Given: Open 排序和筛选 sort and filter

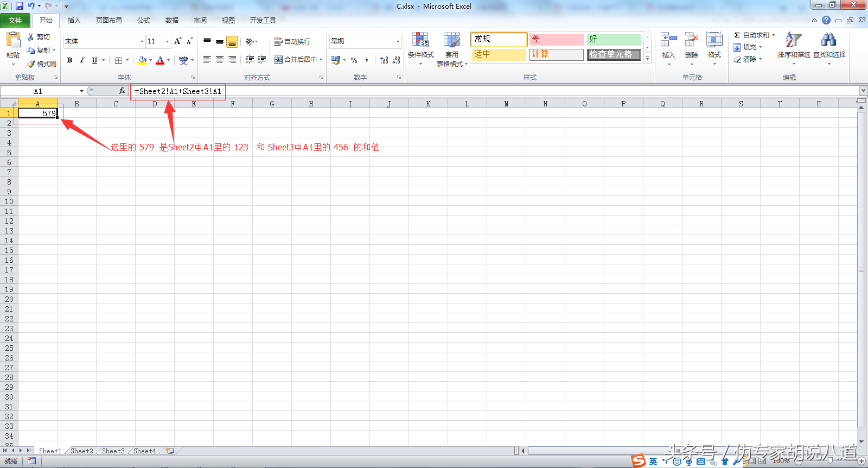Looking at the screenshot, I should 794,49.
